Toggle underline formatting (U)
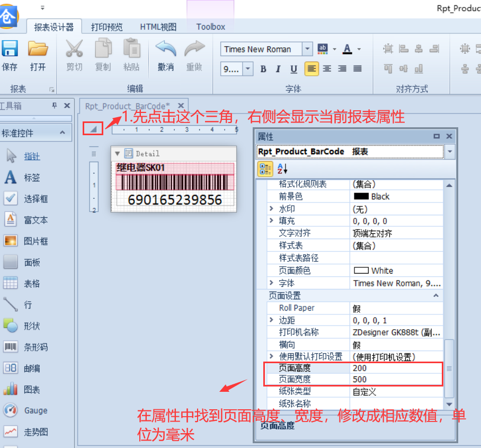Image resolution: width=481 pixels, height=448 pixels. 293,69
